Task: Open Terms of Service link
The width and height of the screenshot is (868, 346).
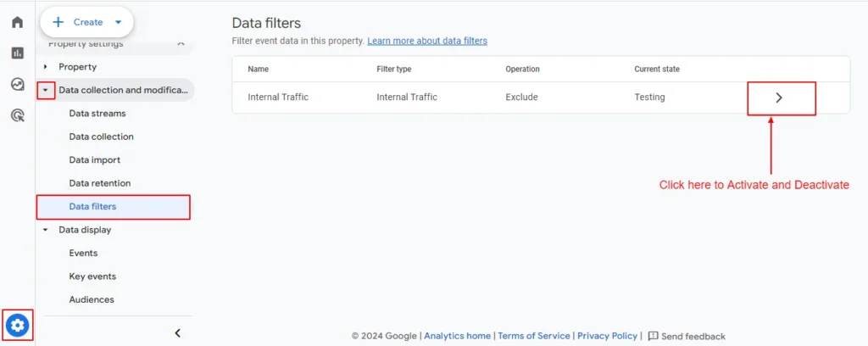Action: coord(534,336)
